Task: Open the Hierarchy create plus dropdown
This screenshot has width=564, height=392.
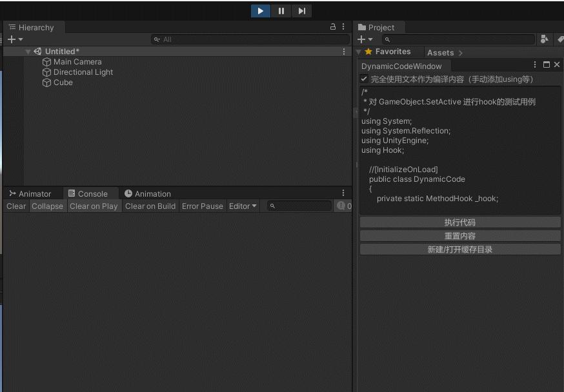Action: coord(15,39)
